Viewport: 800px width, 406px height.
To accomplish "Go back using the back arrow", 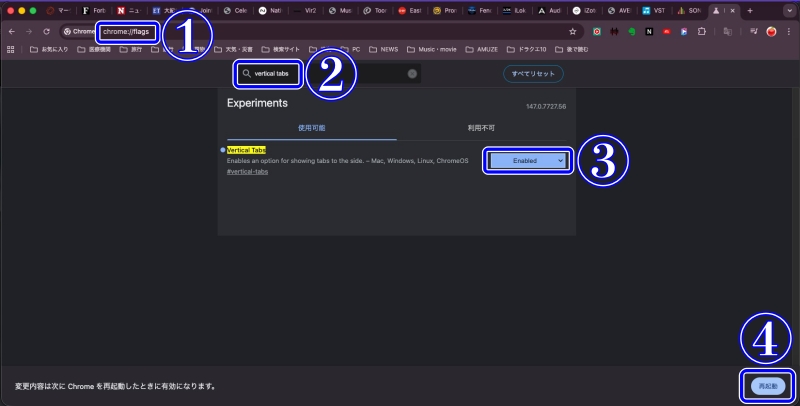I will [x=11, y=31].
